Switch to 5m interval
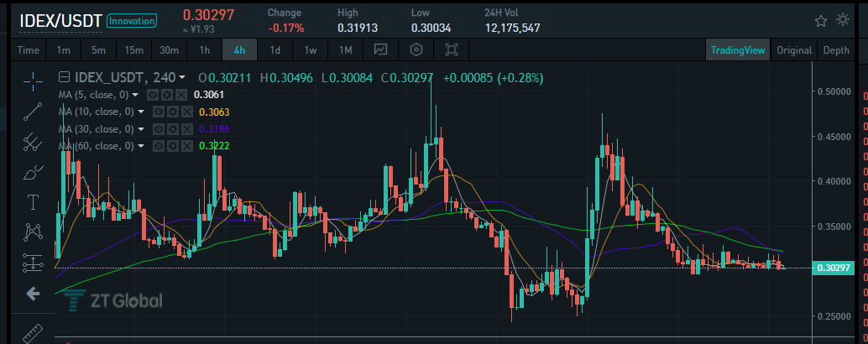This screenshot has width=868, height=344. (98, 50)
